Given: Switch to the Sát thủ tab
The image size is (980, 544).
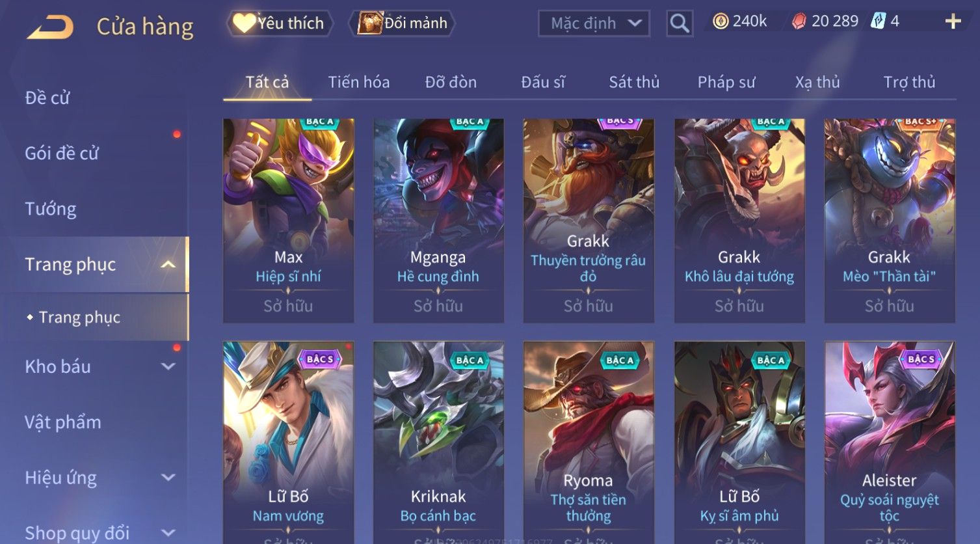Looking at the screenshot, I should coord(634,82).
